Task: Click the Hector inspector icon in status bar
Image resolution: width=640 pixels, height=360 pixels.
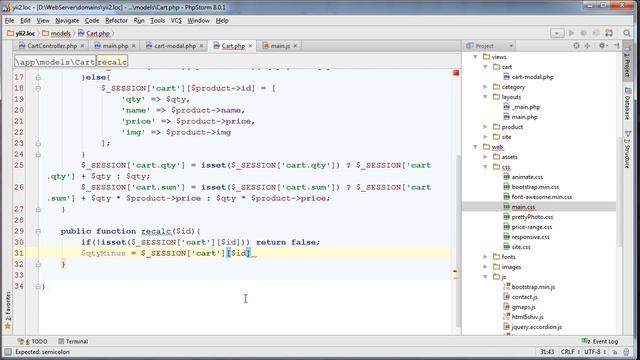Action: [626, 352]
